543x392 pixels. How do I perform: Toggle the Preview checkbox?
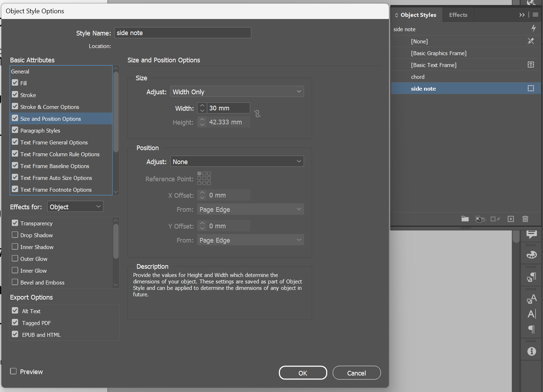click(x=14, y=372)
